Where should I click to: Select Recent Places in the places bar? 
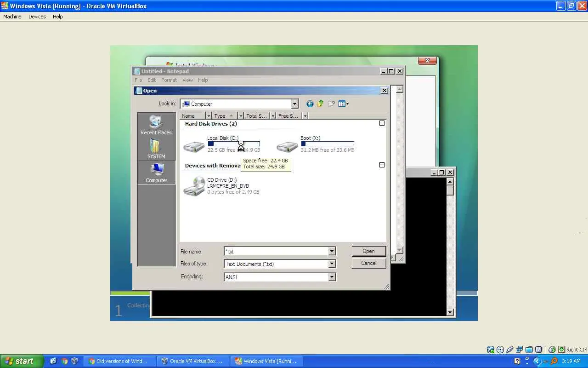[156, 125]
